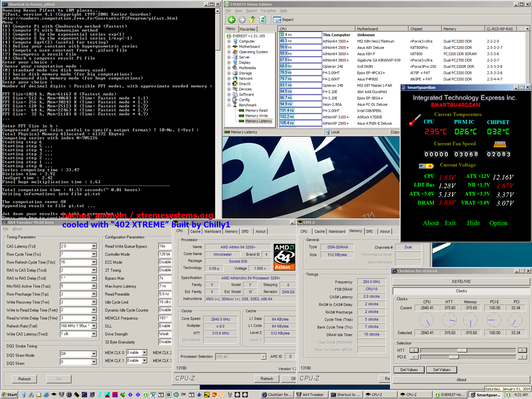Switch to SPD tab in right CPU-Z
532x399 pixels.
[369, 231]
